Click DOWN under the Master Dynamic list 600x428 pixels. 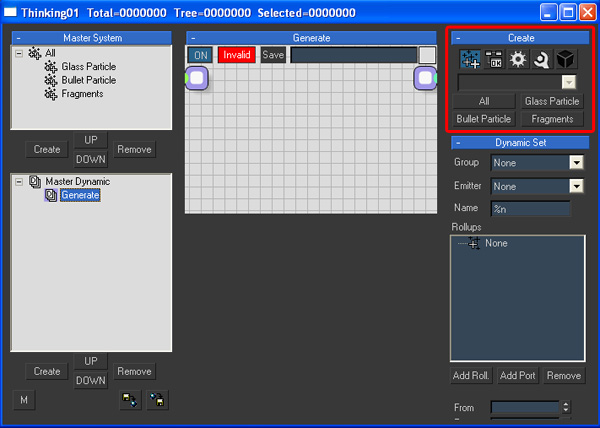[91, 381]
